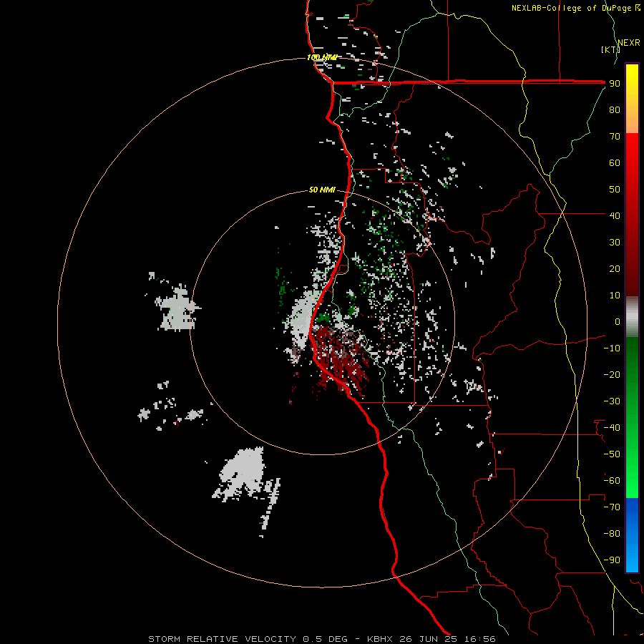Select the positive 90 scale value
Image resolution: width=644 pixels, height=644 pixels.
point(615,84)
